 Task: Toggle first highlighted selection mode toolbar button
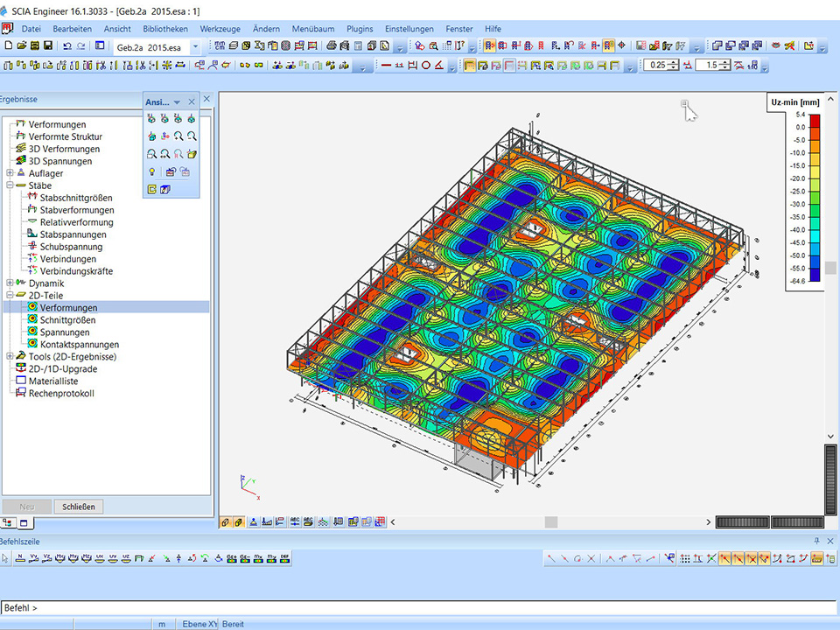(x=487, y=45)
